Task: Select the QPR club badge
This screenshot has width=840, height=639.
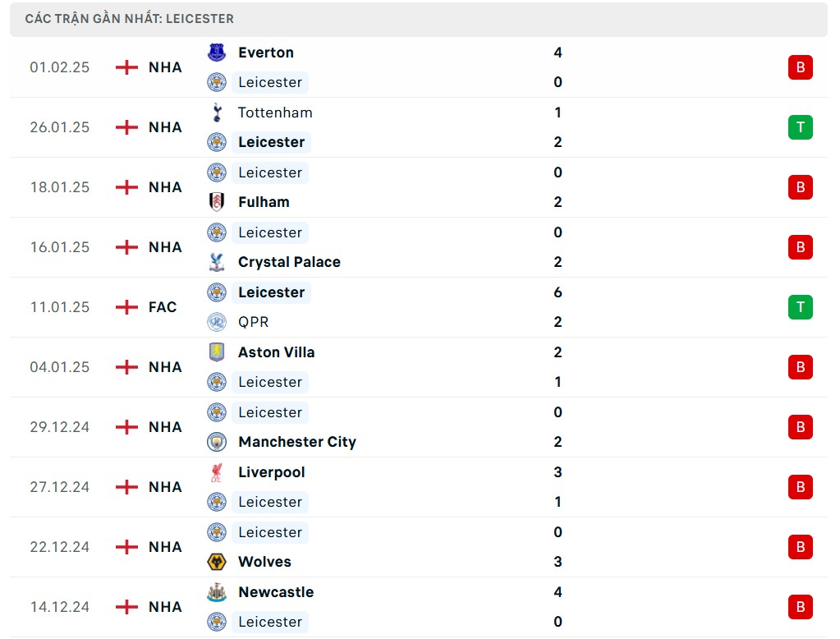Action: [216, 322]
